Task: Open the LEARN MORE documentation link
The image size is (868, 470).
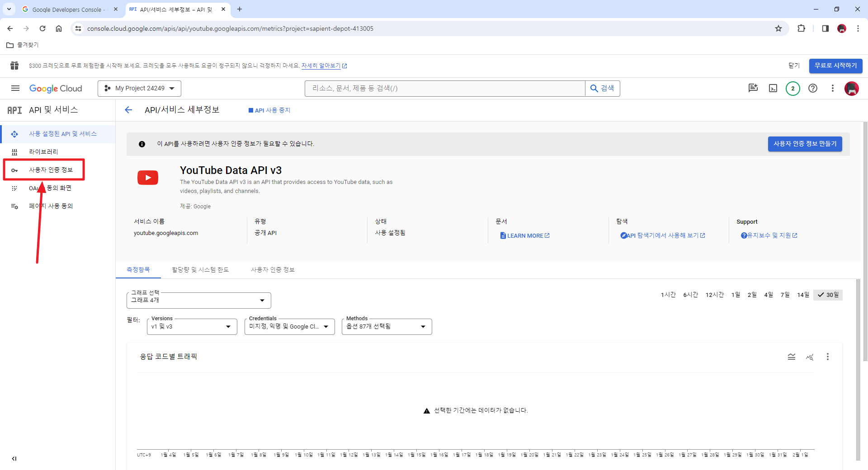Action: [524, 235]
